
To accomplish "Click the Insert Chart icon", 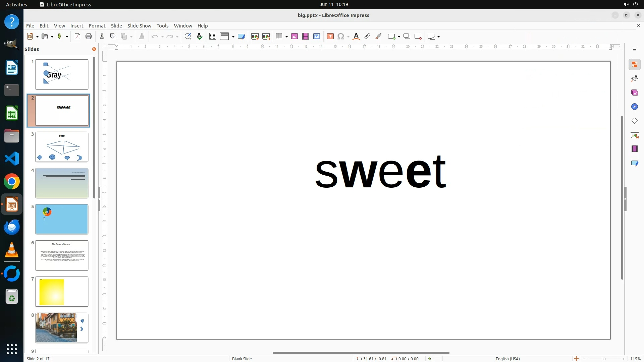I will pos(317,37).
